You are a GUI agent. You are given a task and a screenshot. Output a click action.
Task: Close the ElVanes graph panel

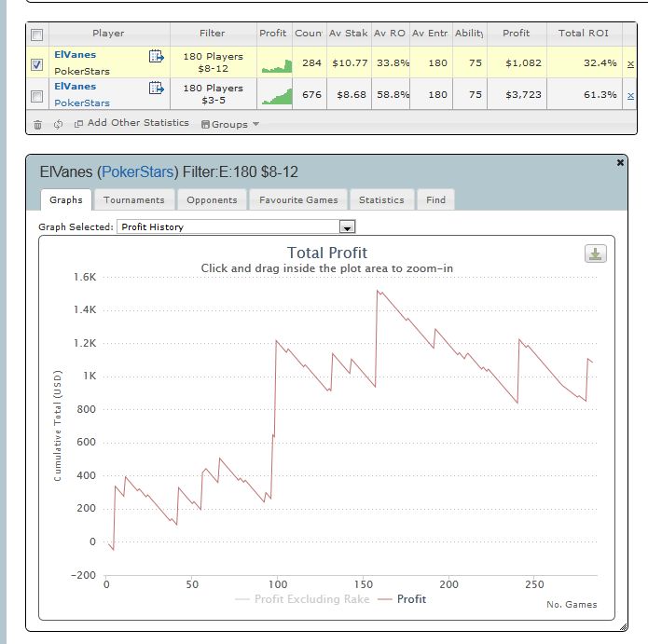click(x=621, y=163)
